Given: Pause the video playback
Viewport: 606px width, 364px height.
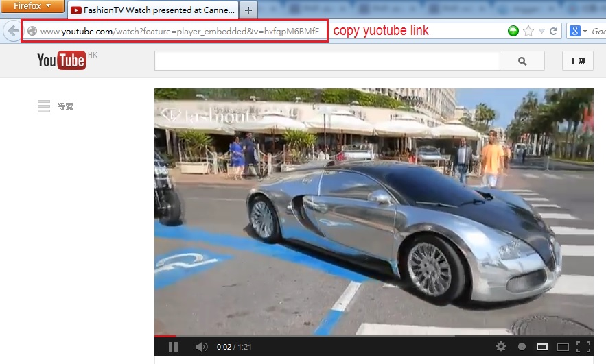Looking at the screenshot, I should click(173, 347).
